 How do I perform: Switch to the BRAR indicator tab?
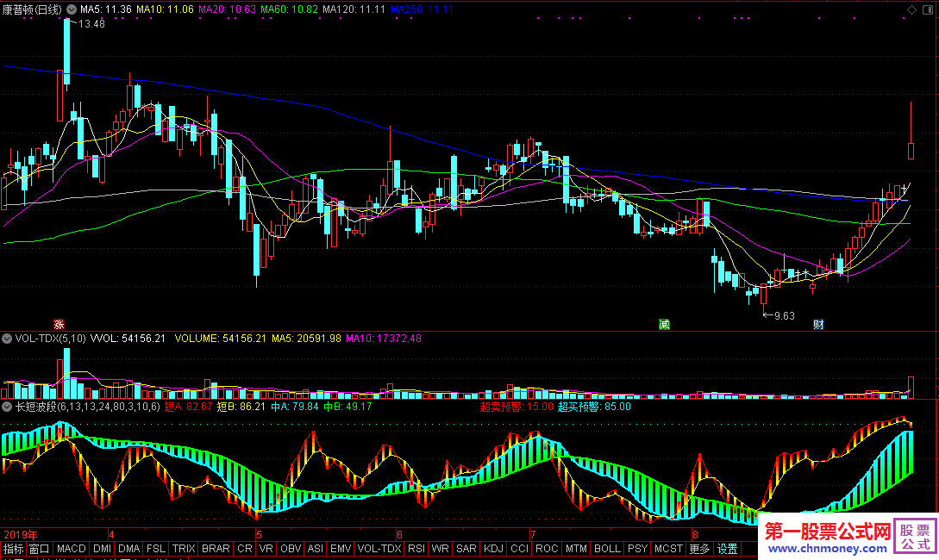tap(216, 549)
